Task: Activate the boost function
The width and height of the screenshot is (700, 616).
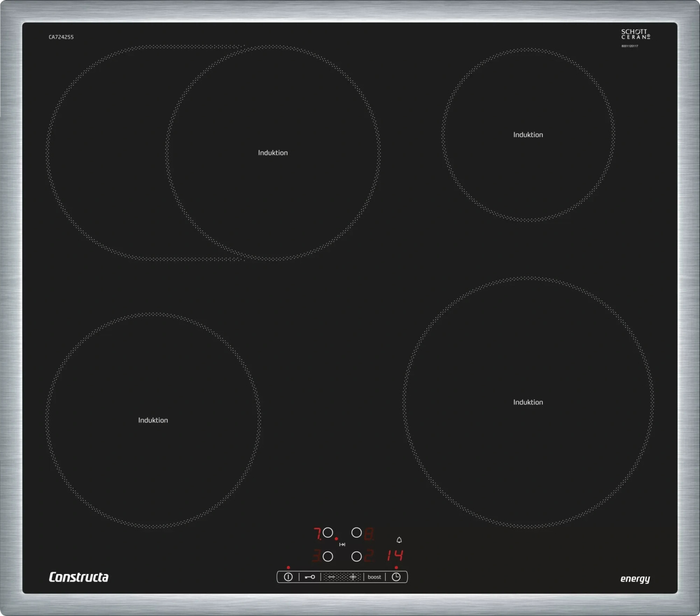Action: (374, 577)
